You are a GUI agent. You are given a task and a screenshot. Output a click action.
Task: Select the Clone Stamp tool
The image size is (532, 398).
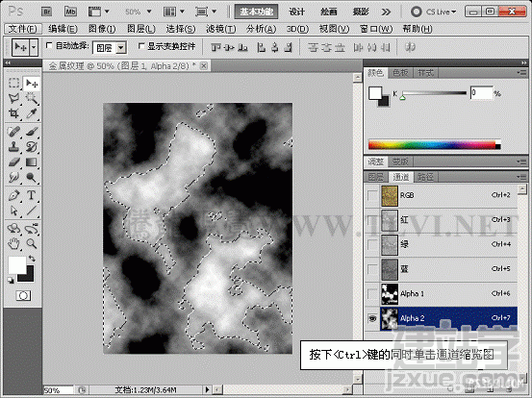point(13,147)
